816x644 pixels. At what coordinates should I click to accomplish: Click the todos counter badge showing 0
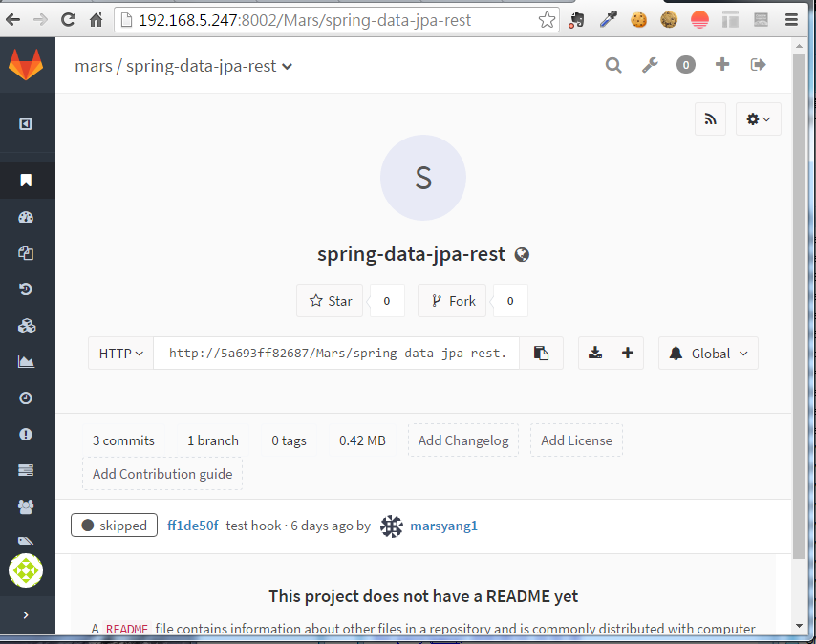click(x=685, y=65)
